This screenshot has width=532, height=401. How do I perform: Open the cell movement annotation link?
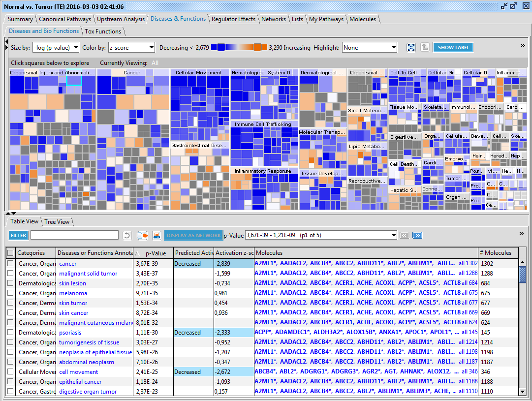click(x=78, y=371)
